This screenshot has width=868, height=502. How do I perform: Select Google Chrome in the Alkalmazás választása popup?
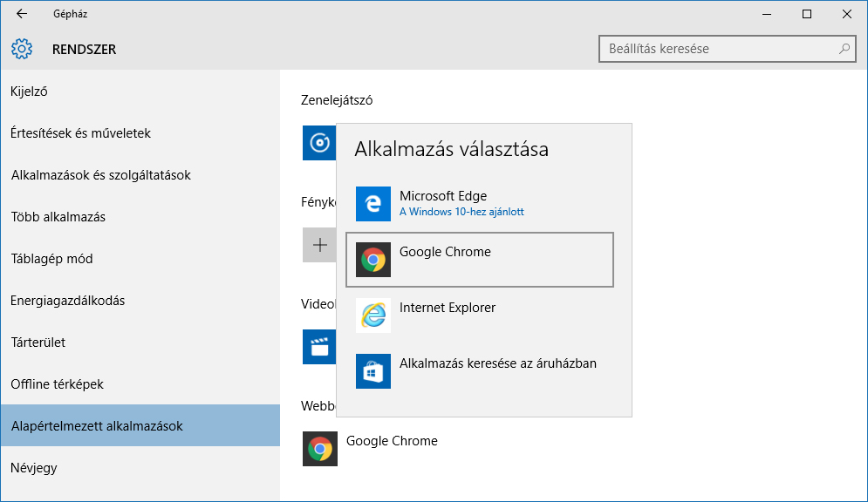pos(480,260)
